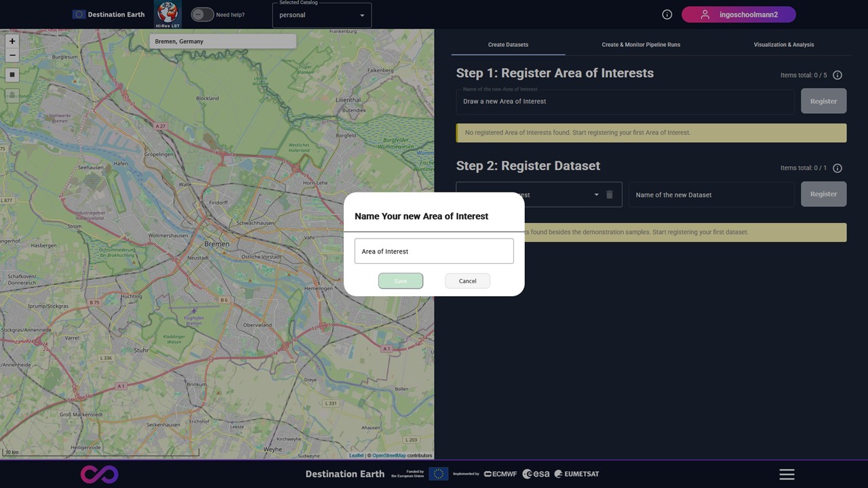Expand the Area of Interest dropdown in Step 2

tap(596, 195)
